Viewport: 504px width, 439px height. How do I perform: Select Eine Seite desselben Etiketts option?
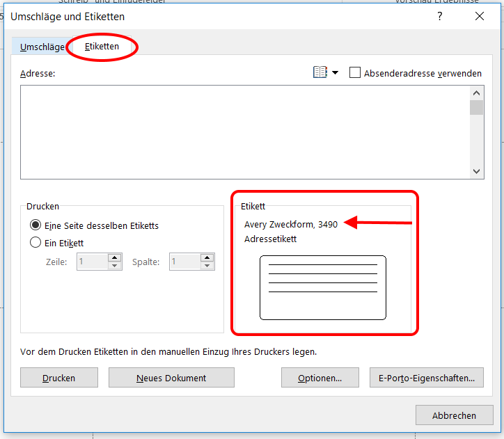coord(36,225)
